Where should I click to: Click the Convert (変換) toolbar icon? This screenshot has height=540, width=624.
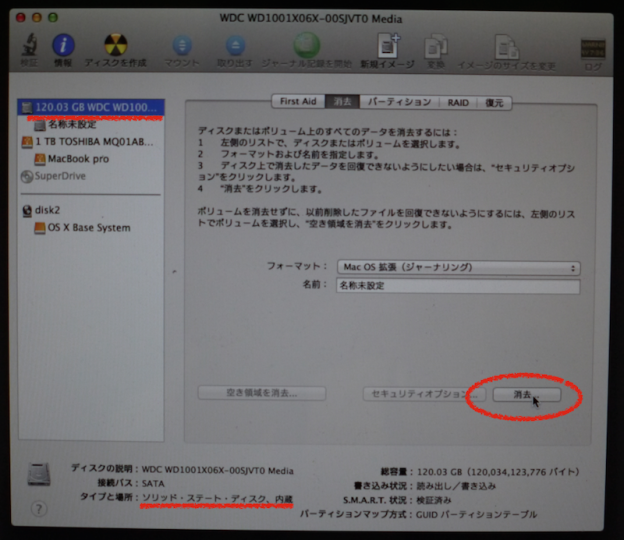(x=436, y=47)
